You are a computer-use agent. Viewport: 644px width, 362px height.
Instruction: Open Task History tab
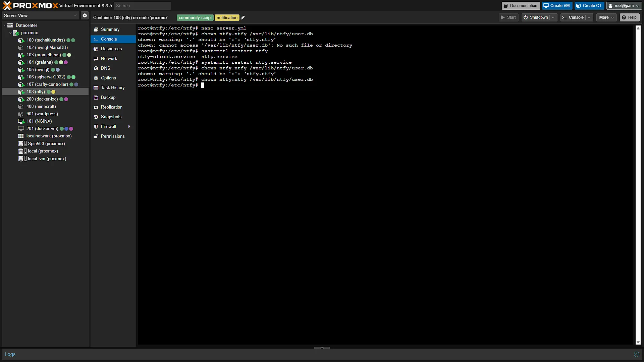[113, 88]
